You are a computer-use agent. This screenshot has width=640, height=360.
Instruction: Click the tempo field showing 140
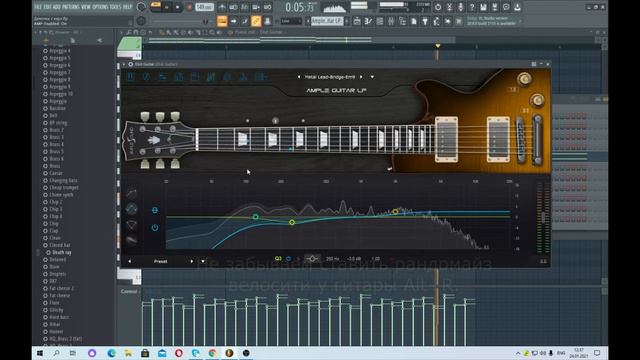click(204, 7)
